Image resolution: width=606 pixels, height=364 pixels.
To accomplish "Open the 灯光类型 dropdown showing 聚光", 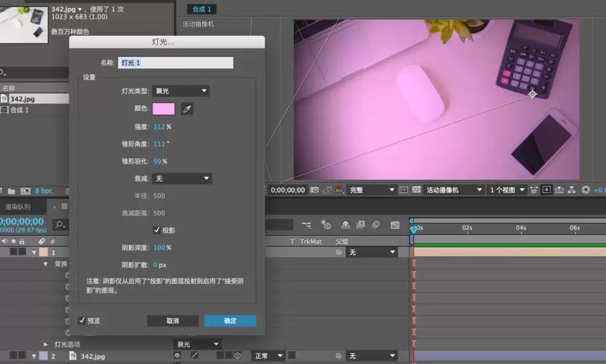I will pyautogui.click(x=181, y=91).
